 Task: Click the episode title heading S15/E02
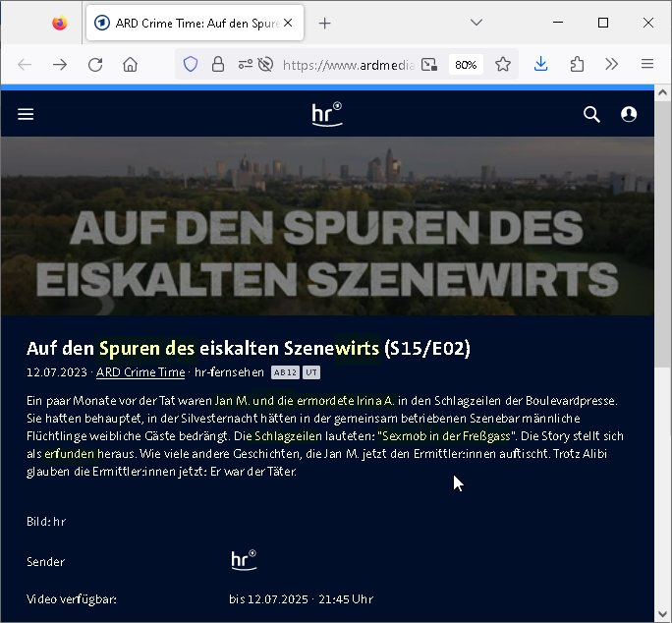point(249,348)
